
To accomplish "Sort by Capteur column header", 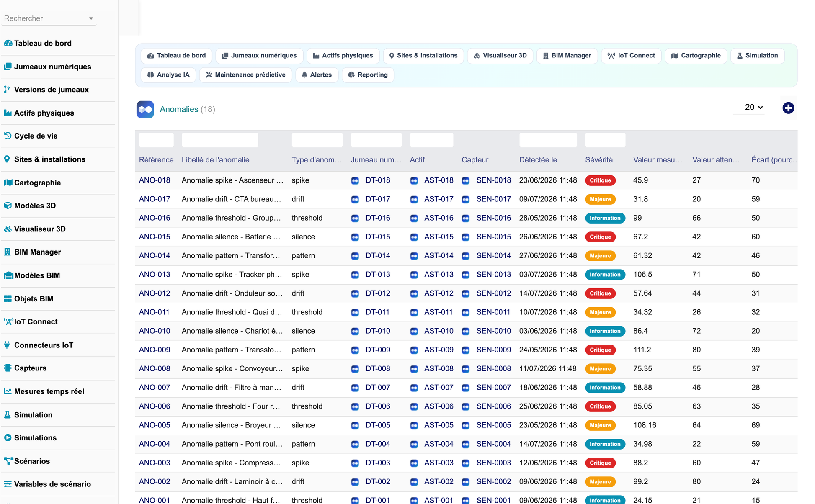I will click(475, 160).
